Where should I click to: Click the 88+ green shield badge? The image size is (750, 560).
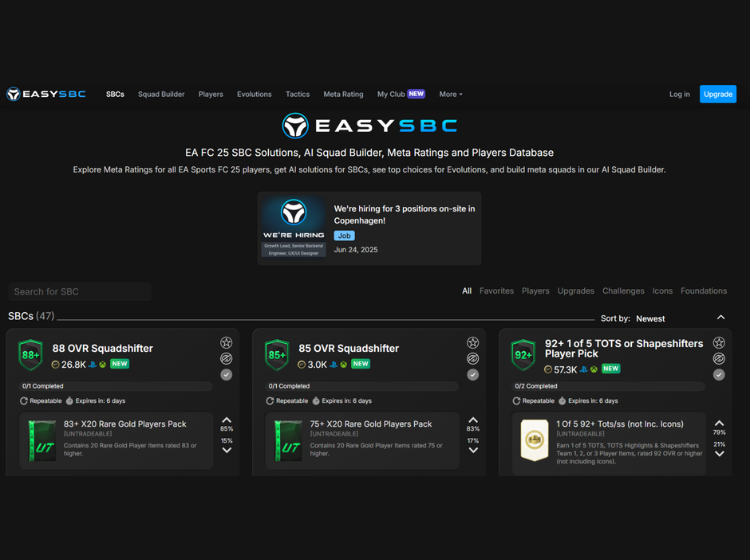pos(31,355)
